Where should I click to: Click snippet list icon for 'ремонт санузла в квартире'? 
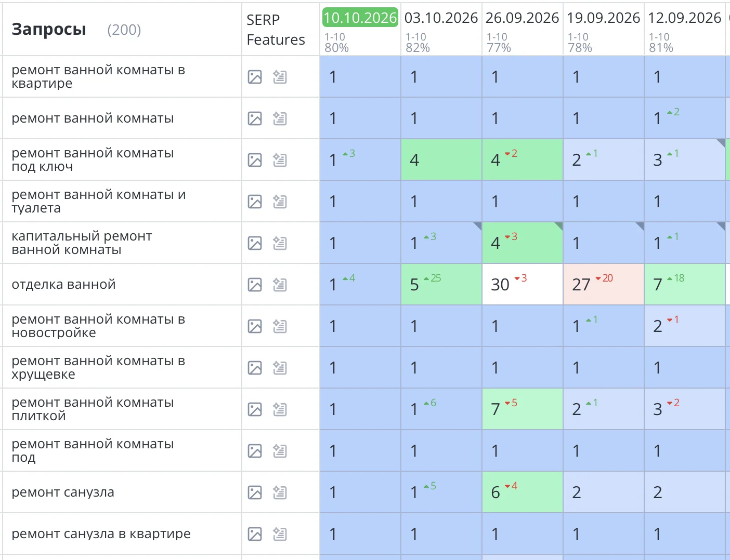[x=280, y=534]
